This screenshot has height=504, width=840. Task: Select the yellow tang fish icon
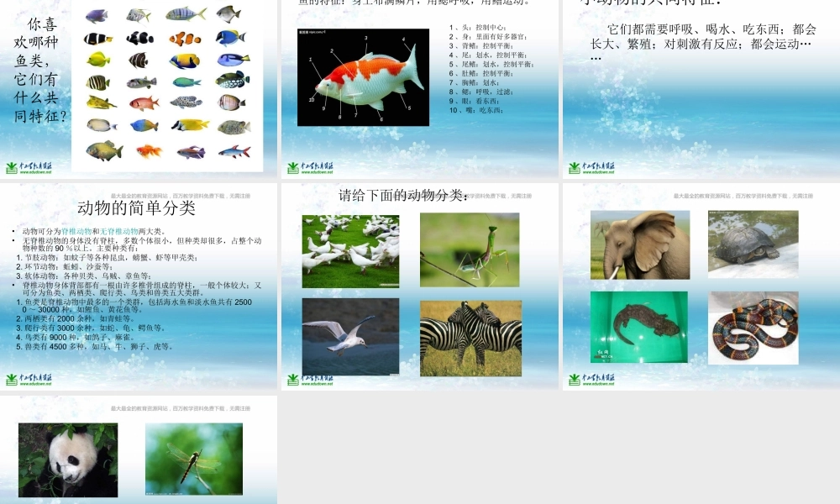(98, 60)
